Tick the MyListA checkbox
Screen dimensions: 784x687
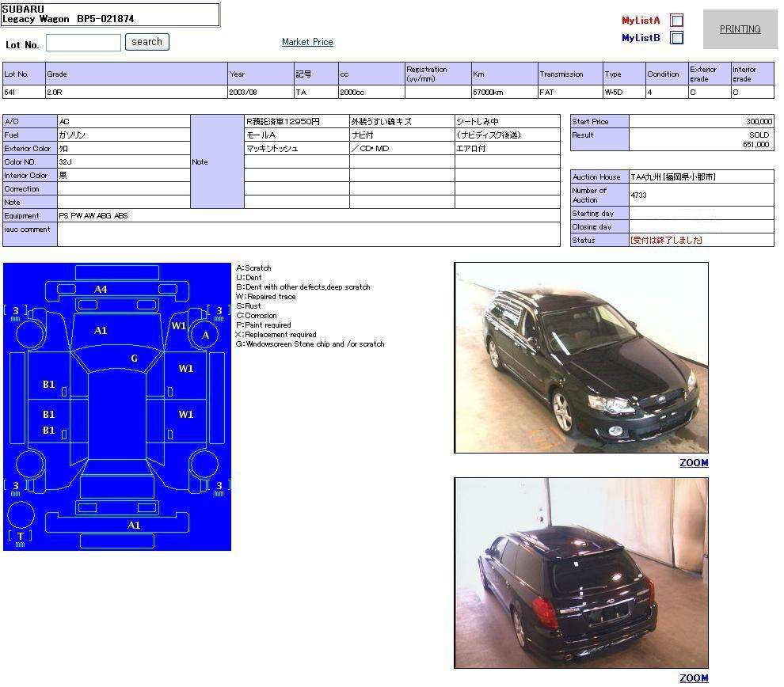pos(676,21)
